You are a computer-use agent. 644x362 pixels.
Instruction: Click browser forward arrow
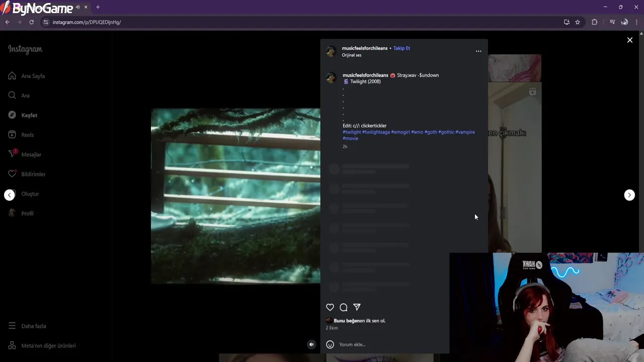coord(20,22)
